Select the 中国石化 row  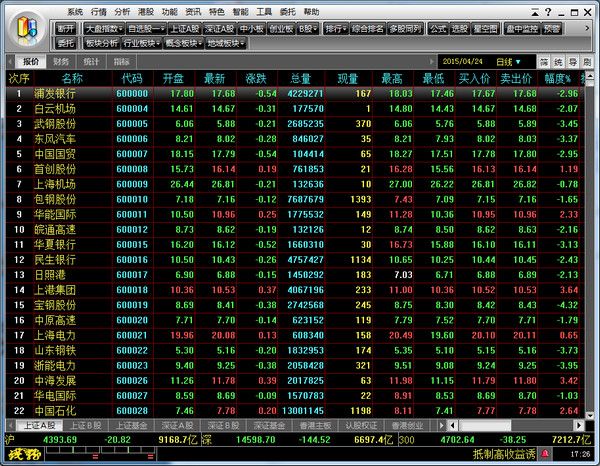tap(295, 411)
